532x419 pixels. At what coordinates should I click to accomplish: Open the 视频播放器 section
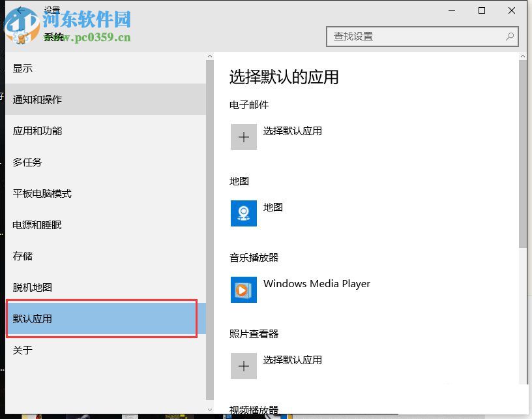click(254, 411)
